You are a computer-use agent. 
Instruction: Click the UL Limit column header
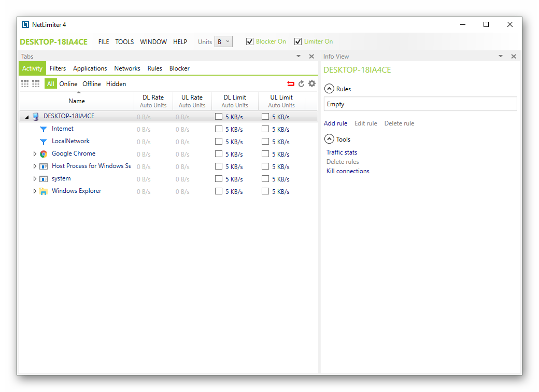click(x=281, y=101)
